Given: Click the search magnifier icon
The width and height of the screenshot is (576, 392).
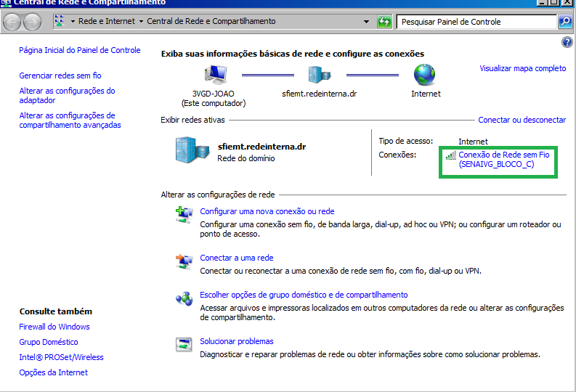Looking at the screenshot, I should click(x=564, y=22).
